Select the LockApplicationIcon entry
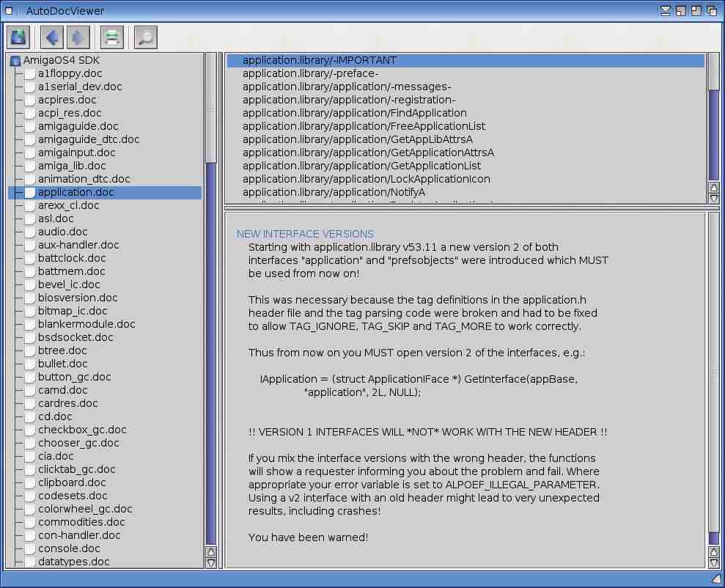 (x=366, y=179)
